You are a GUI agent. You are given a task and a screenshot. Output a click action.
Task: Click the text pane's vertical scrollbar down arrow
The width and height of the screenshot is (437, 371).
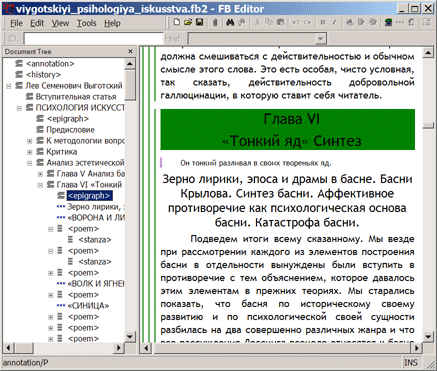428,337
